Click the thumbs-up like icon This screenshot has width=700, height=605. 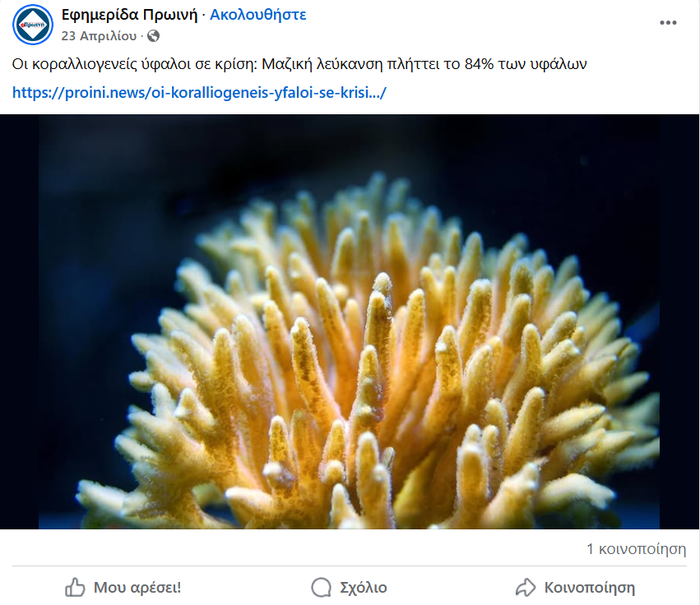pyautogui.click(x=75, y=587)
